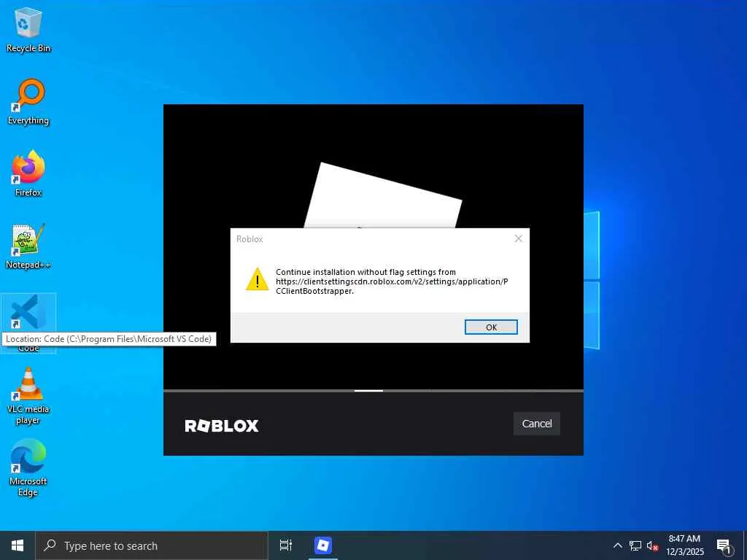
Task: Open the Windows Start menu
Action: (x=18, y=545)
